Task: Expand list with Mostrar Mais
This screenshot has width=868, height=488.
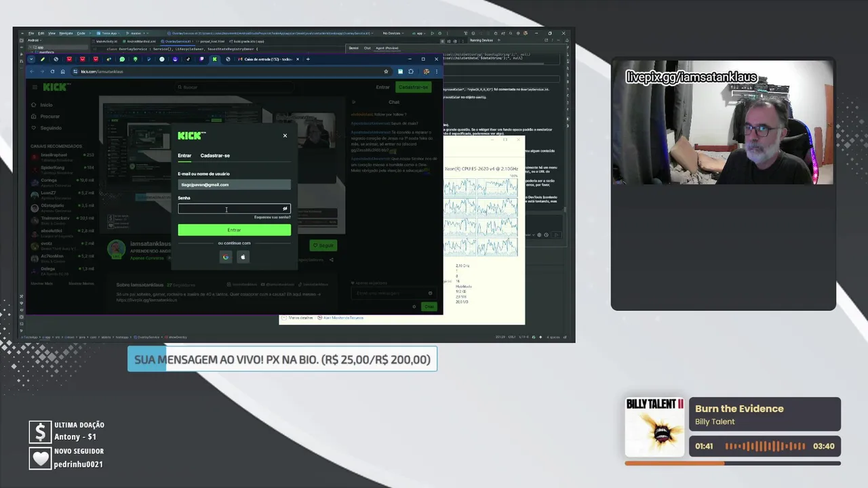Action: tap(41, 283)
